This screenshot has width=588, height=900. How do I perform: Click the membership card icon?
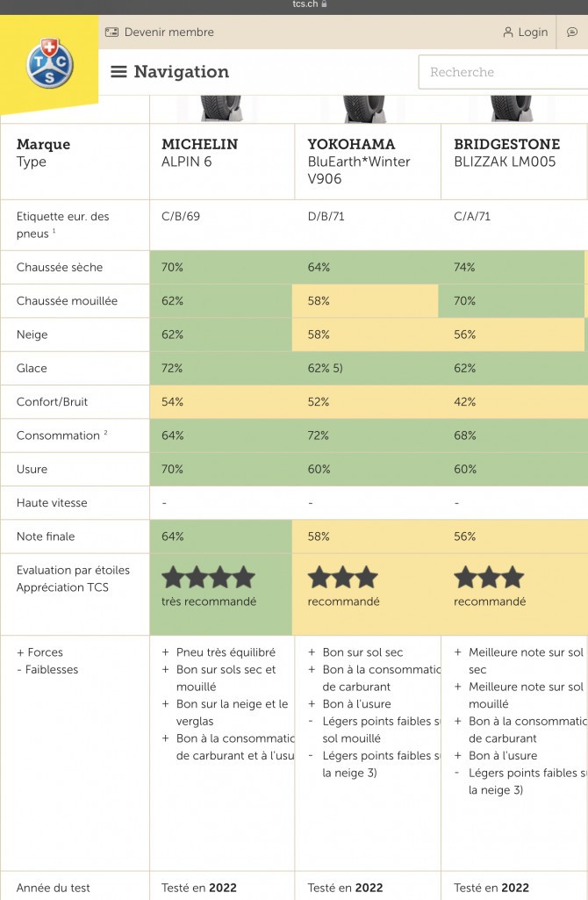111,32
